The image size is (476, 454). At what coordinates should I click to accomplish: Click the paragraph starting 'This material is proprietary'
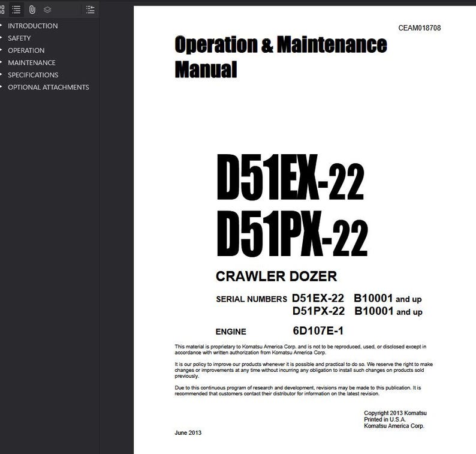click(300, 350)
